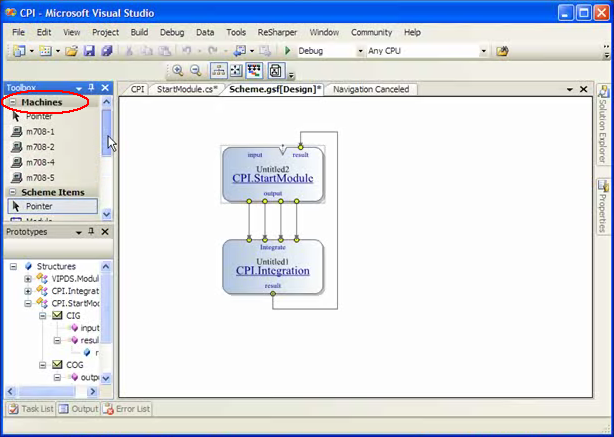Start debugging with the green play icon

click(288, 51)
